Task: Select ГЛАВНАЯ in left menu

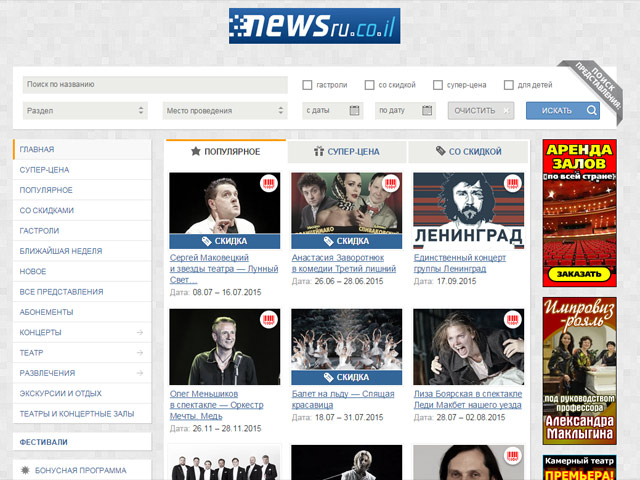Action: click(x=82, y=149)
